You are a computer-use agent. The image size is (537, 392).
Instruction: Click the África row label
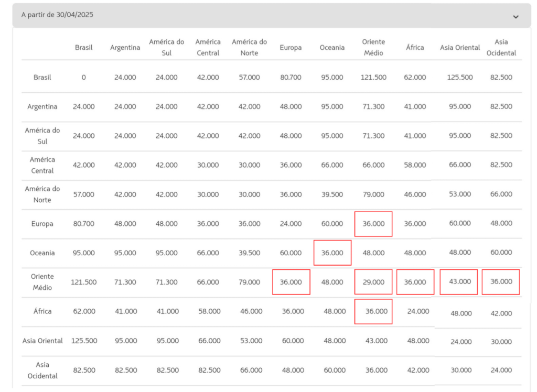pos(42,311)
